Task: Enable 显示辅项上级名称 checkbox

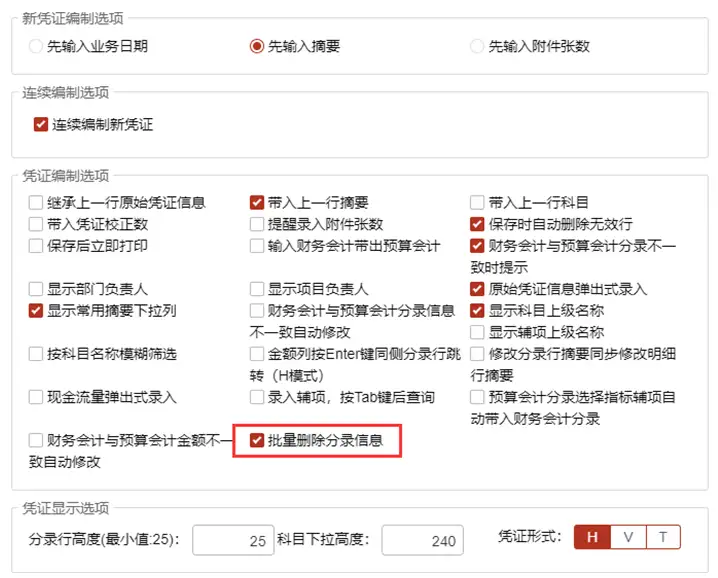Action: (x=477, y=332)
